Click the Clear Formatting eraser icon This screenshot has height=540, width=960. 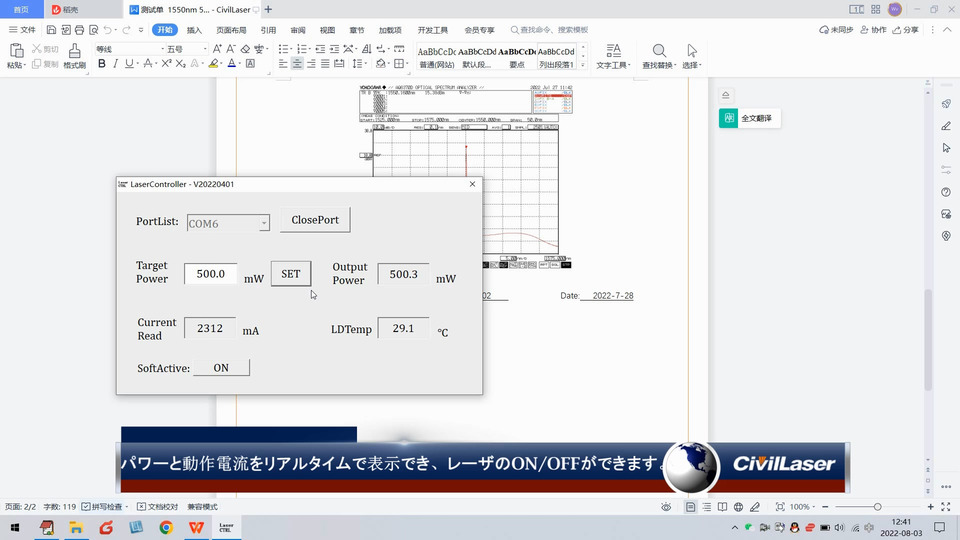click(245, 49)
